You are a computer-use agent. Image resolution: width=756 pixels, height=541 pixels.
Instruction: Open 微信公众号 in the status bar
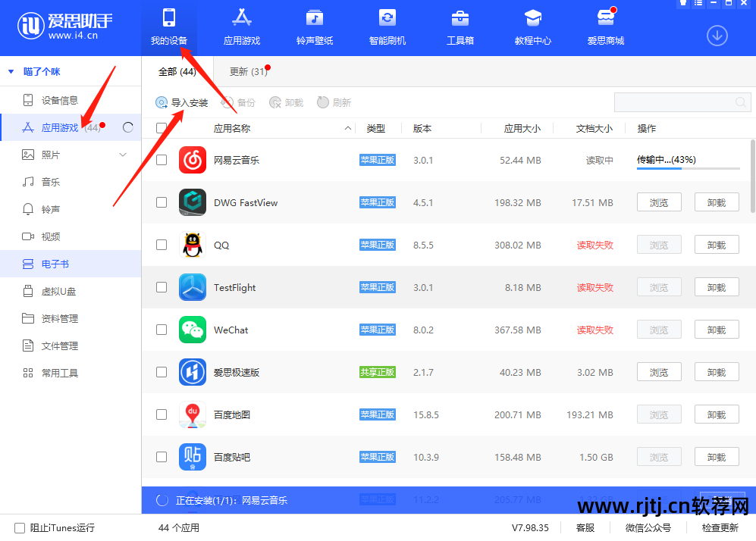[648, 528]
